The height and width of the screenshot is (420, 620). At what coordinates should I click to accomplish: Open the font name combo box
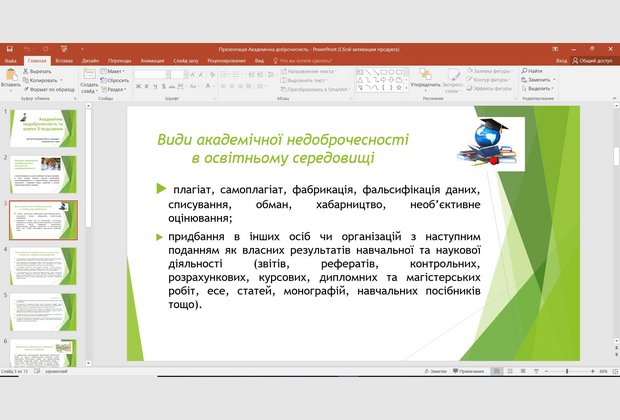[152, 75]
